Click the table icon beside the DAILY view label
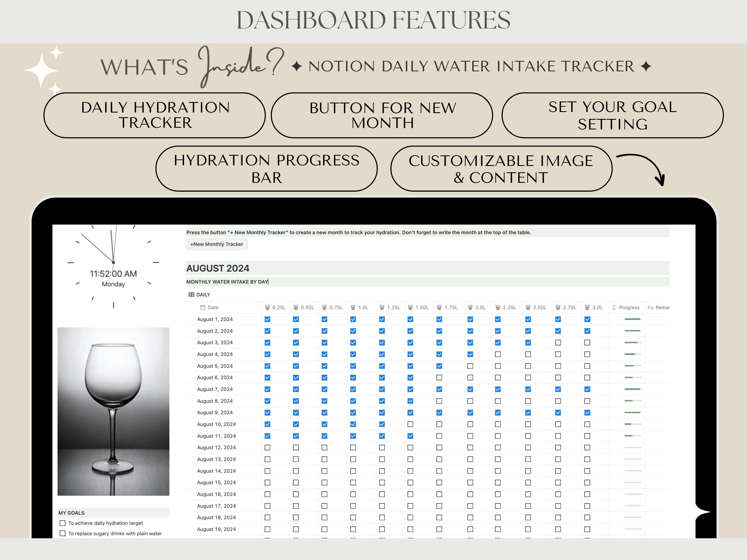747x560 pixels. [191, 294]
